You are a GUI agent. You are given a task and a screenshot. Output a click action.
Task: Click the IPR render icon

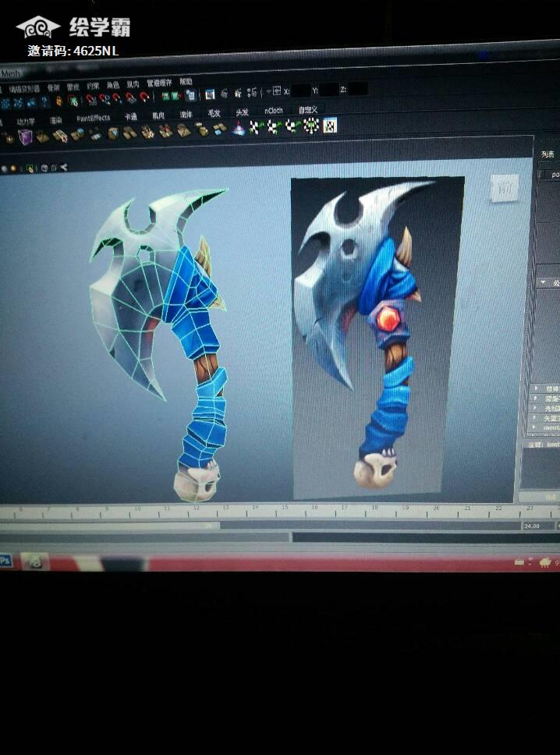point(238,94)
